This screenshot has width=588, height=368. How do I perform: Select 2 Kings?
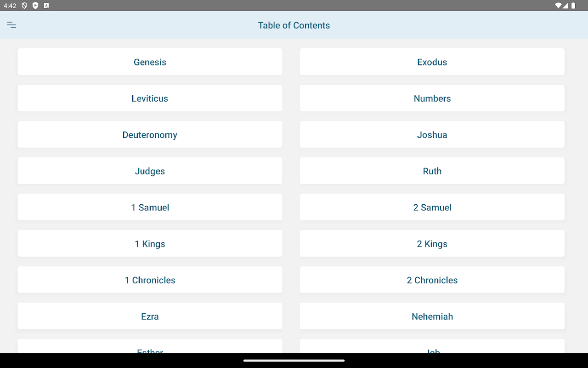(432, 243)
